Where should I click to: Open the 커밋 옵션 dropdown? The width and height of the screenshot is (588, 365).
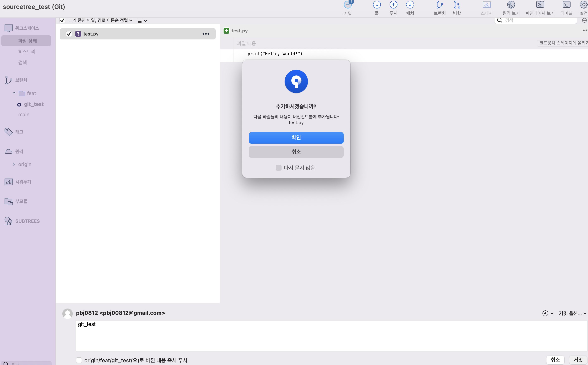572,313
